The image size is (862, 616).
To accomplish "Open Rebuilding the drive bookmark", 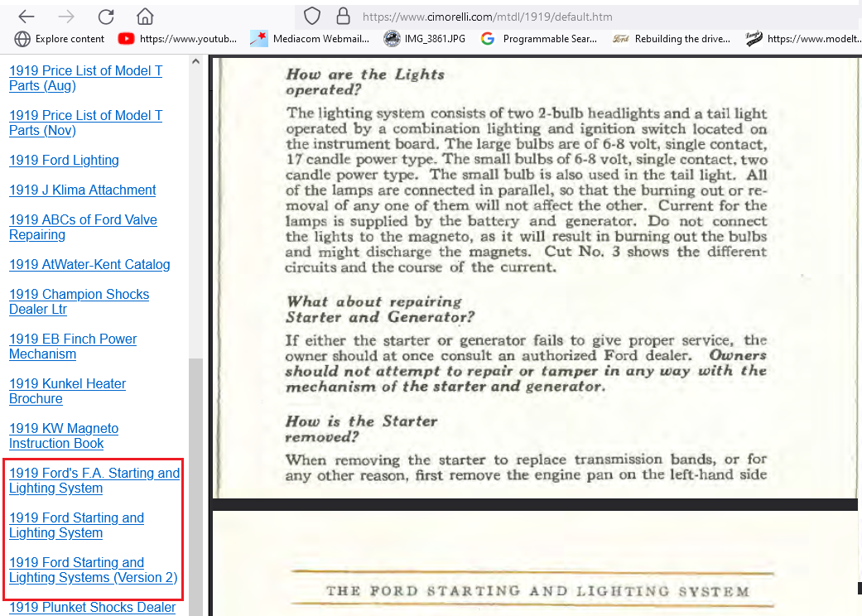I will tap(671, 38).
